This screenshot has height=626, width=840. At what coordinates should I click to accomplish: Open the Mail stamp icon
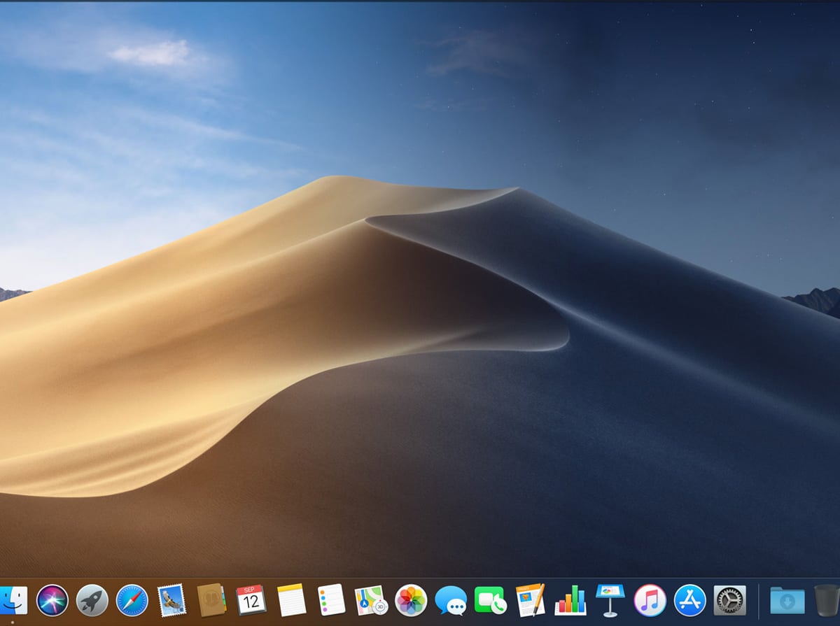pos(171,600)
